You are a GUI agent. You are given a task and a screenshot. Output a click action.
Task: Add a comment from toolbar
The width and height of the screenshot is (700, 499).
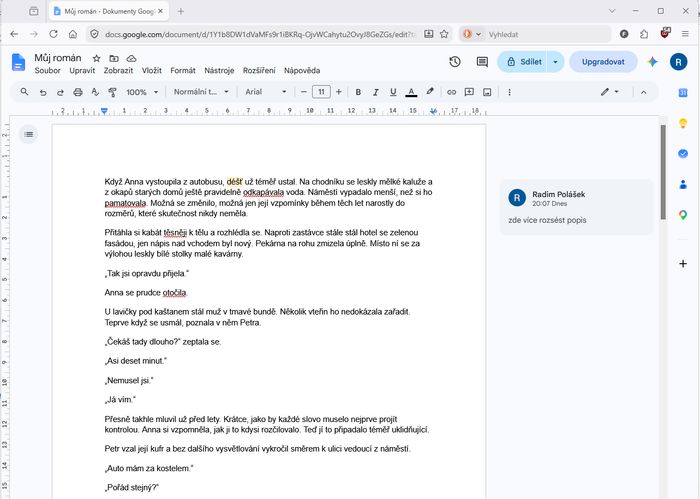click(469, 92)
